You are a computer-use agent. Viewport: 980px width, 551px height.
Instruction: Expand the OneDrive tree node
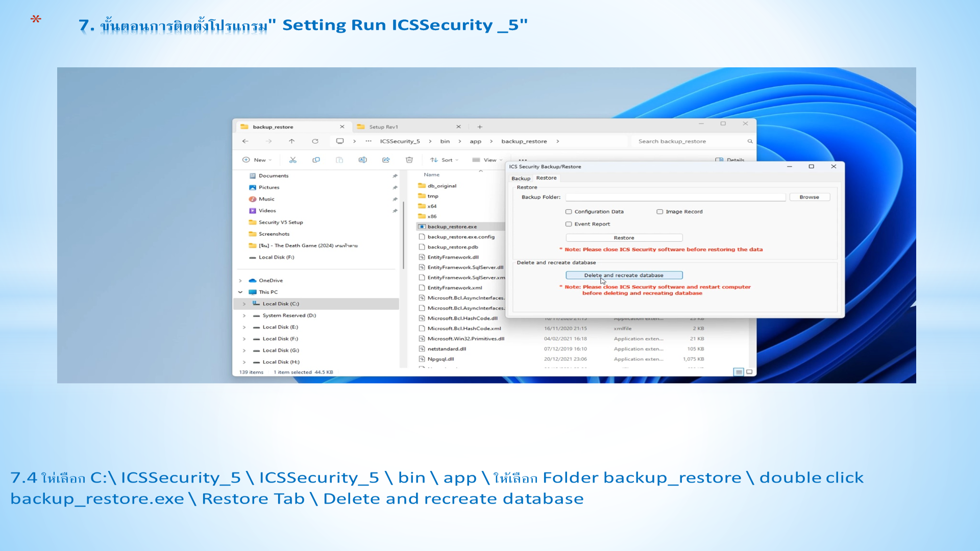[240, 281]
